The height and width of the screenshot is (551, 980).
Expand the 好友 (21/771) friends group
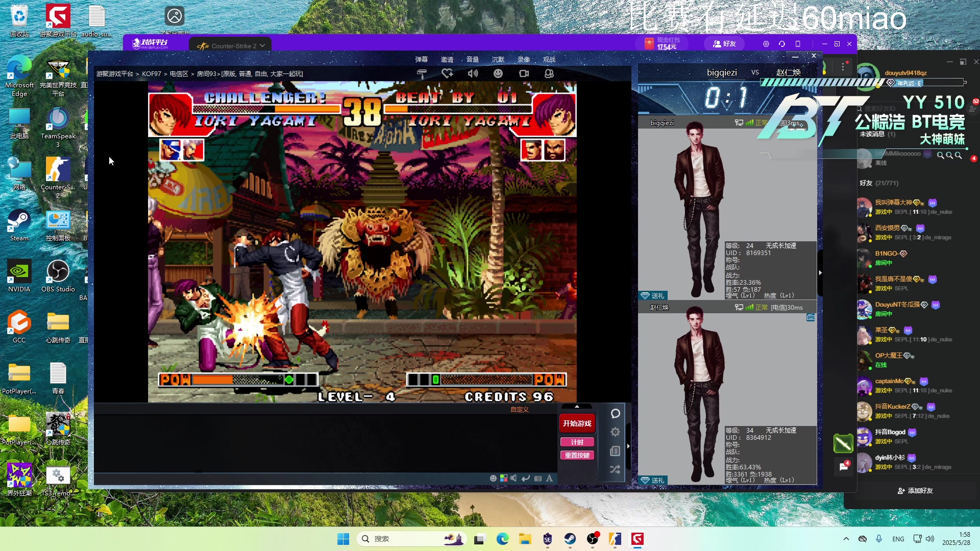[879, 183]
